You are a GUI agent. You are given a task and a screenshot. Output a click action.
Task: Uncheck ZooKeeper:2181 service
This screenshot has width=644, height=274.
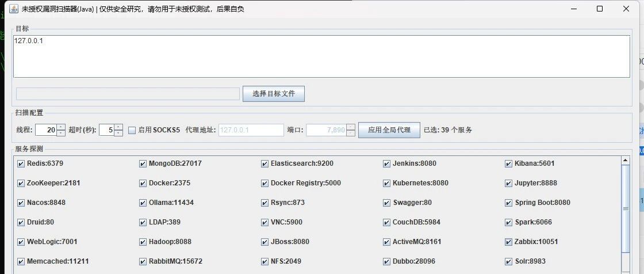[21, 183]
